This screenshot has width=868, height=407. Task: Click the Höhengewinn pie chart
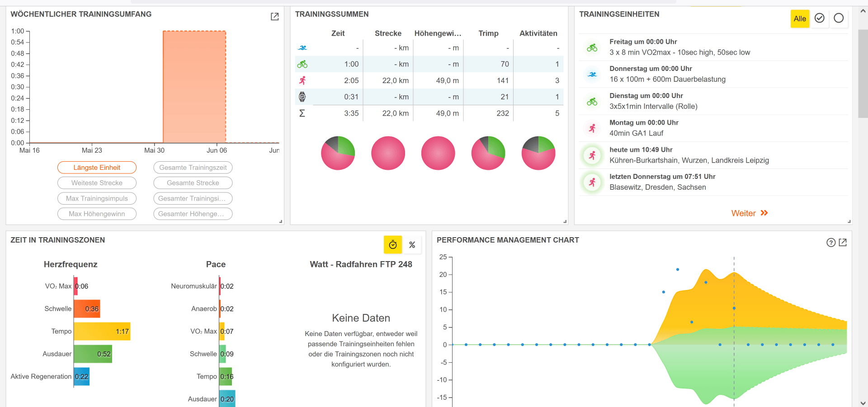tap(438, 153)
